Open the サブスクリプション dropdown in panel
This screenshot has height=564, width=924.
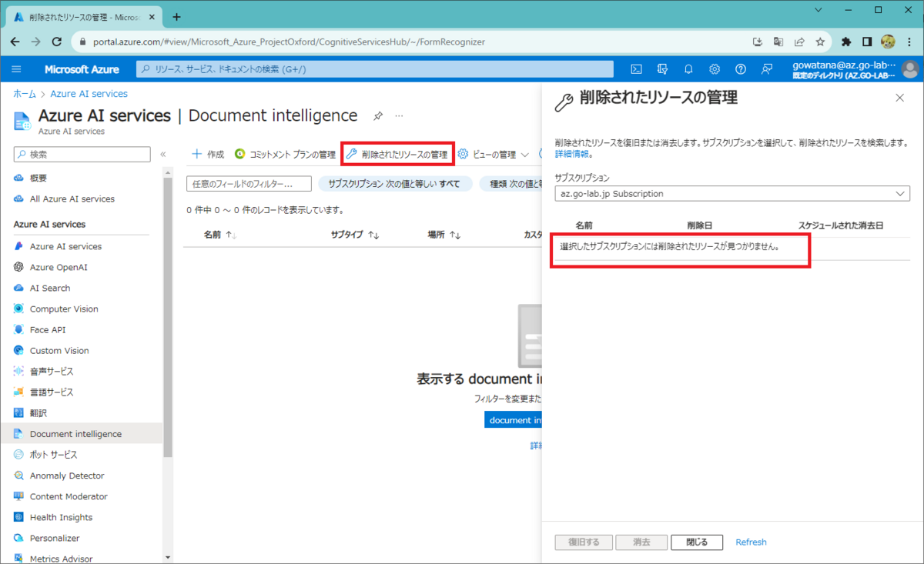[x=732, y=194]
